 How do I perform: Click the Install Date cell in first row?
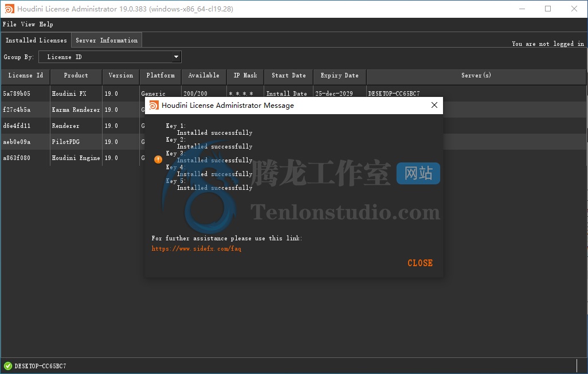pos(287,93)
